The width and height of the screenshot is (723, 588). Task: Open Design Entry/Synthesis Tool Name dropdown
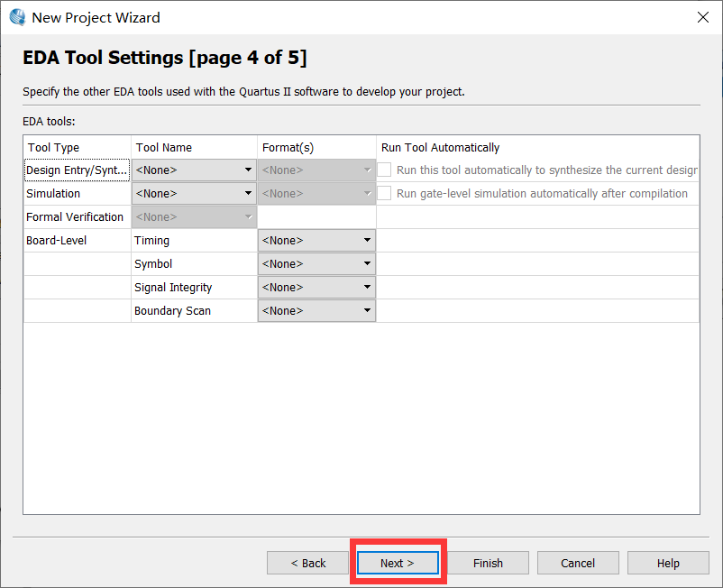click(194, 170)
